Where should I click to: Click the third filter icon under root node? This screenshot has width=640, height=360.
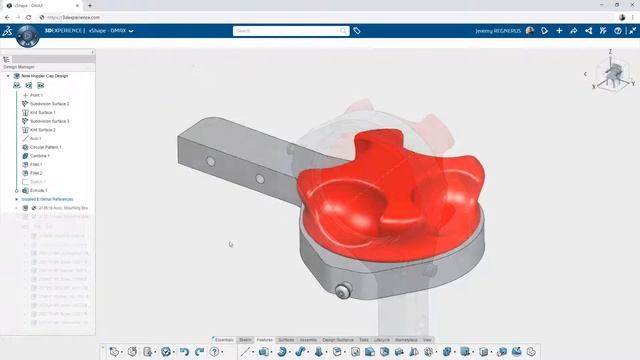(40, 85)
